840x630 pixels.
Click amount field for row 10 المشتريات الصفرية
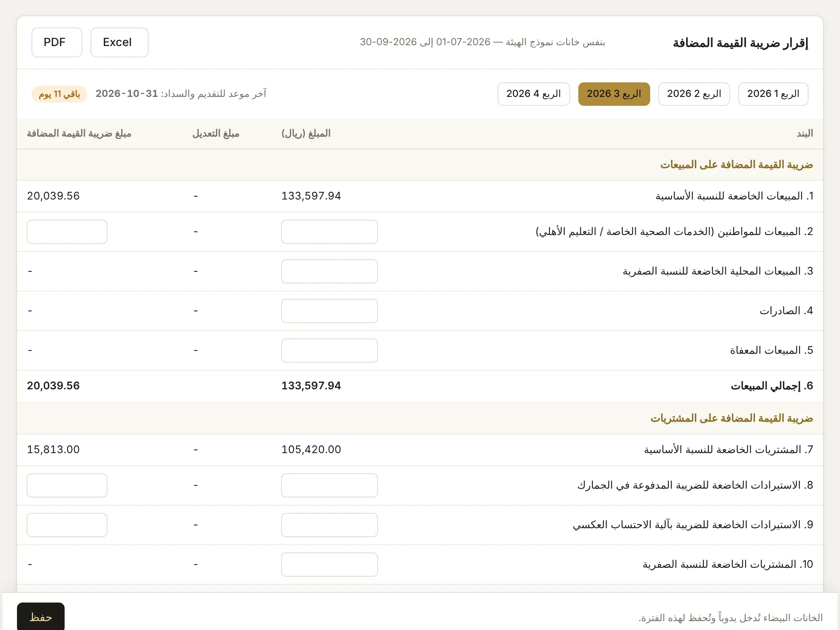click(x=329, y=564)
